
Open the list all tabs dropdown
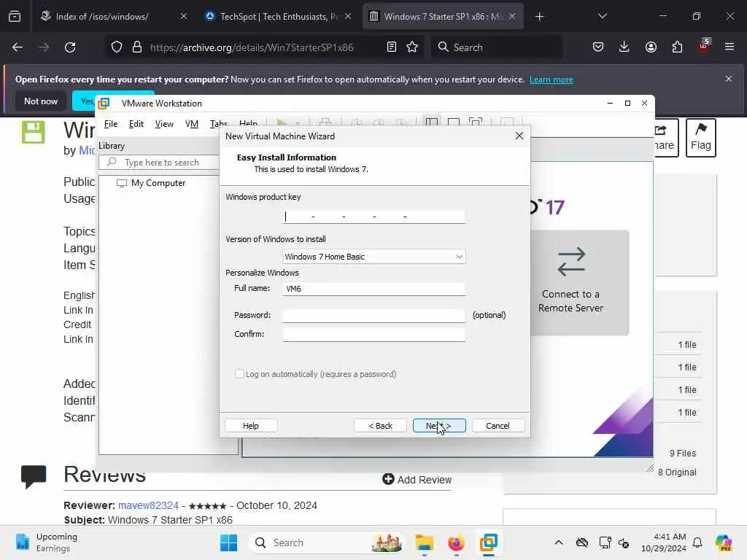coord(602,17)
